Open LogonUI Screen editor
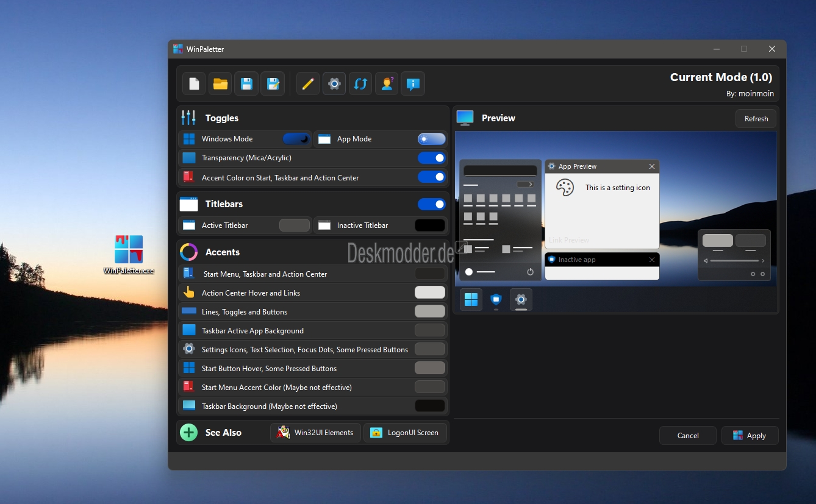The image size is (816, 504). tap(406, 433)
